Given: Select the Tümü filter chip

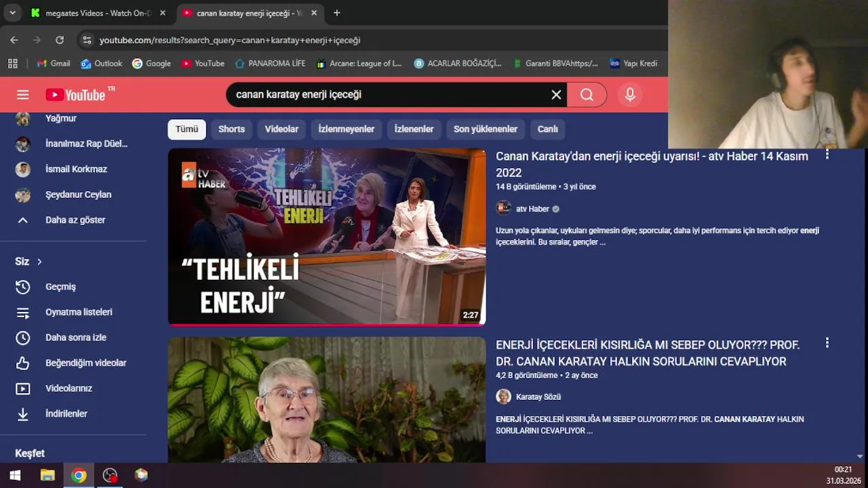Looking at the screenshot, I should click(x=186, y=129).
